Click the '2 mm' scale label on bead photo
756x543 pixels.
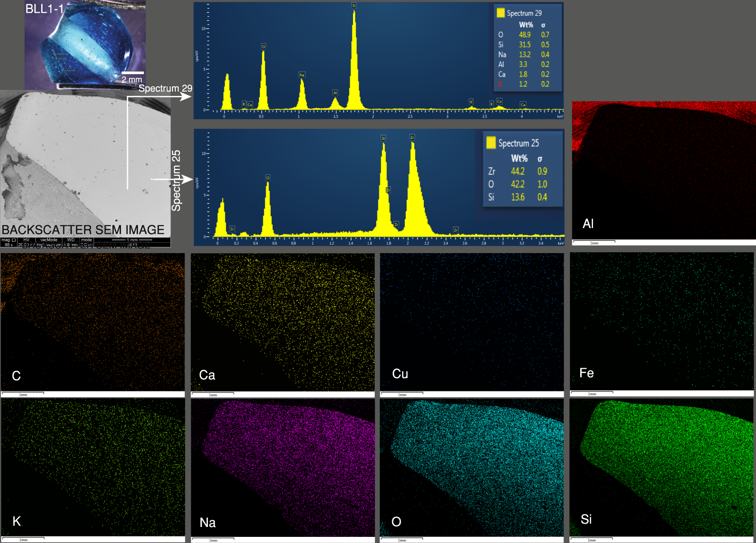point(132,79)
